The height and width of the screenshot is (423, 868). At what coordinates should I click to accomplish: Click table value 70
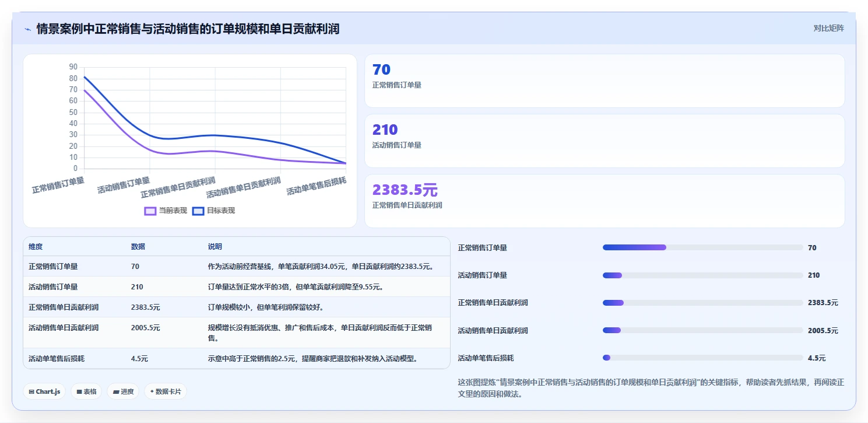[135, 266]
